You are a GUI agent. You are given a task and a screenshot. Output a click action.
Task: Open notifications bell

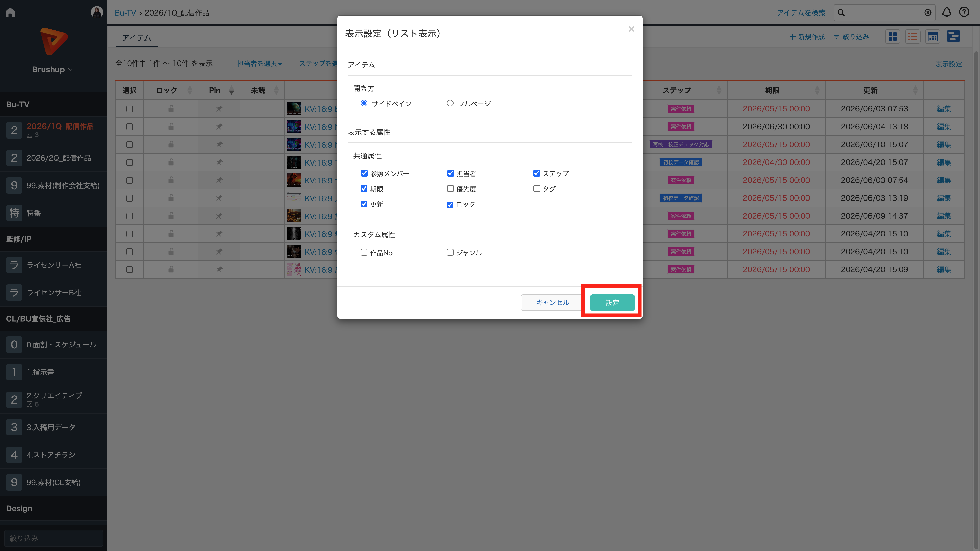point(947,12)
